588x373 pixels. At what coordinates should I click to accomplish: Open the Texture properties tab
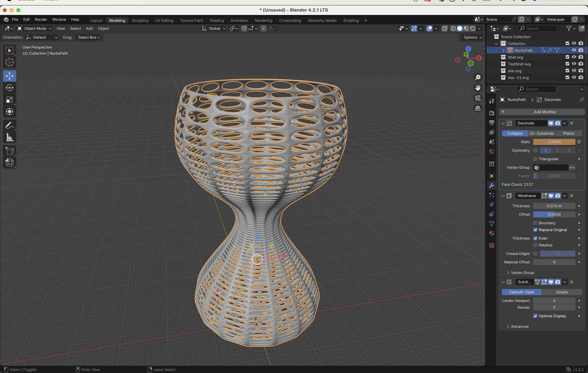(492, 245)
